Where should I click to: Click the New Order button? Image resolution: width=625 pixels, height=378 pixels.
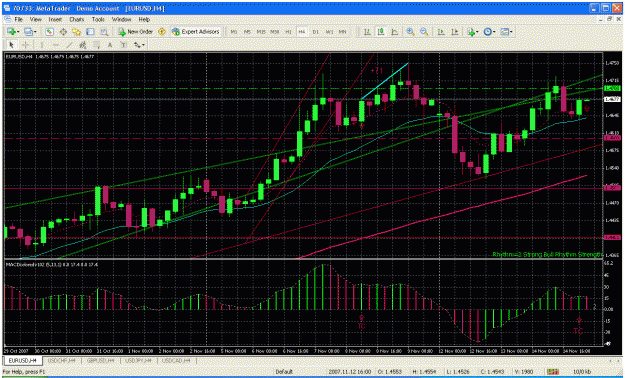click(136, 32)
